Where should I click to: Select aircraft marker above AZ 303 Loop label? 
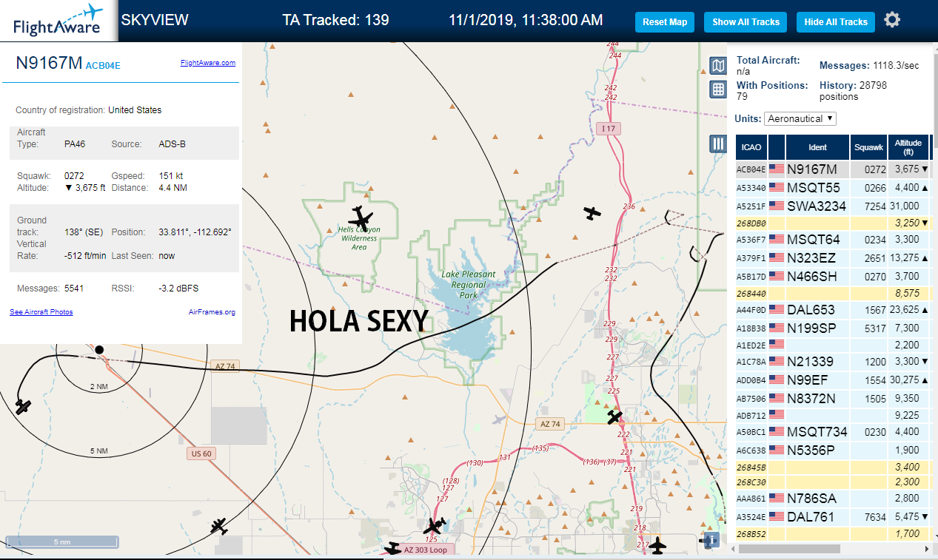pyautogui.click(x=435, y=526)
